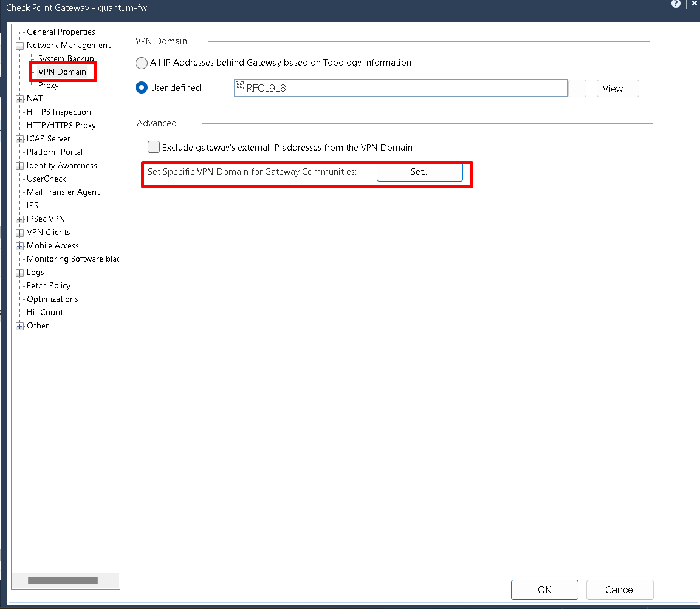Screen dimensions: 700x609
Task: Select the IPSec VPN label
Action: pyautogui.click(x=46, y=219)
